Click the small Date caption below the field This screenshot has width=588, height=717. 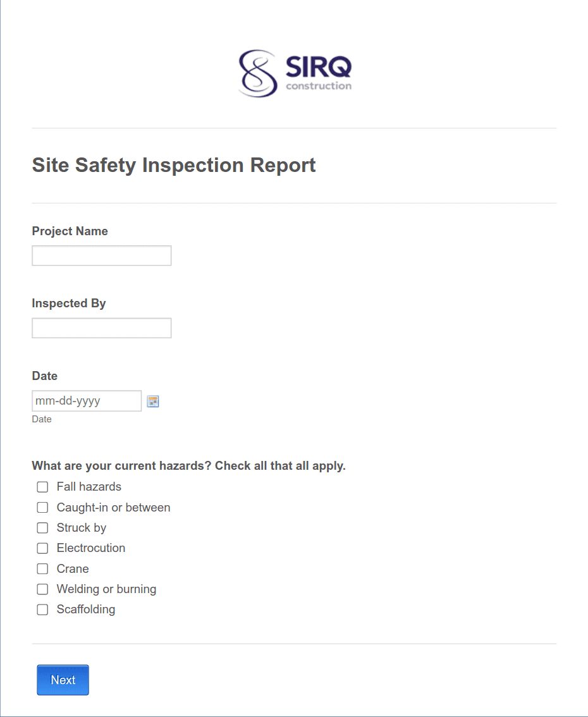click(41, 419)
